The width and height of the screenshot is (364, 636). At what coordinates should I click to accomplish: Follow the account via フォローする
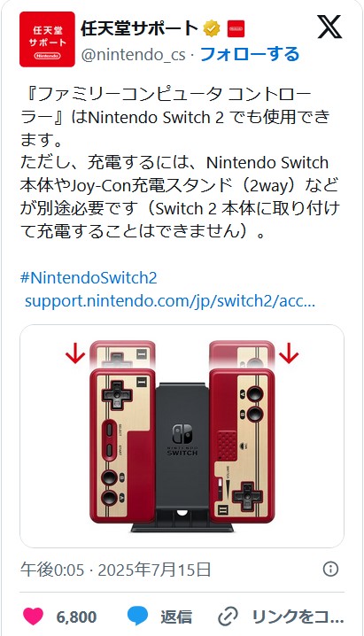tap(250, 54)
